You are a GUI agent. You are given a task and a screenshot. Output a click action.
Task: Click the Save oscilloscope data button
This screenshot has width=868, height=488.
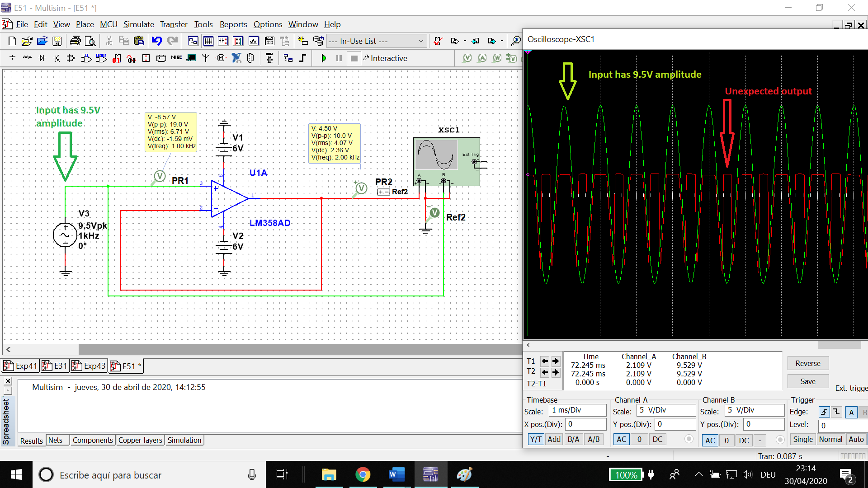point(807,381)
